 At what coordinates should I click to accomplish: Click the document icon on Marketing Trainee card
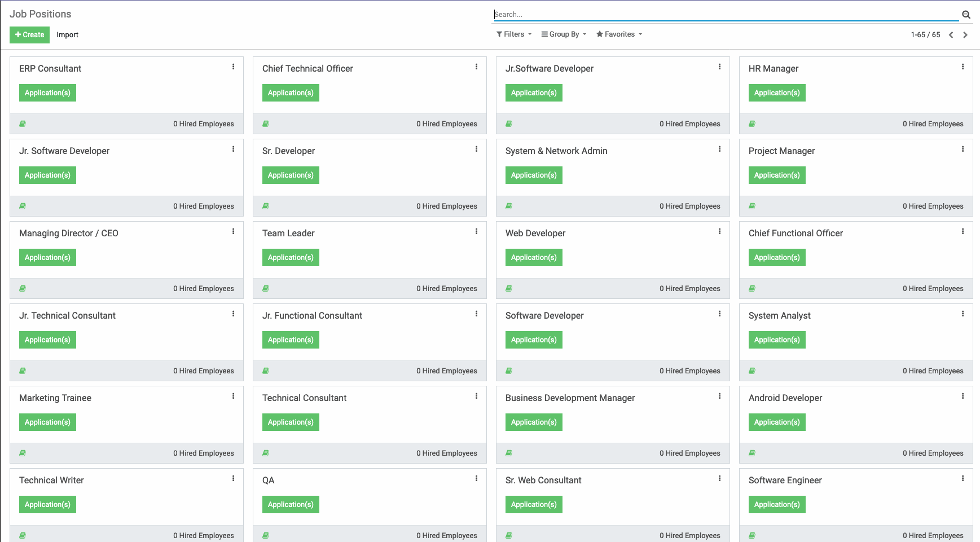(x=22, y=453)
